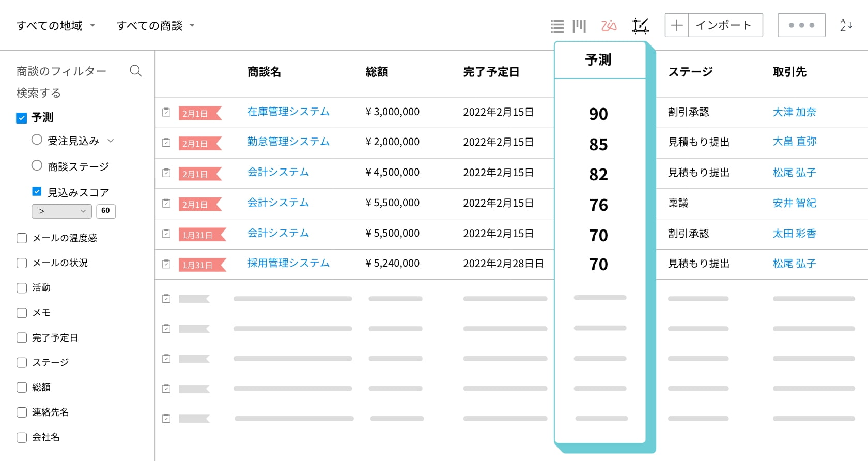
Task: Select the 受注見込み radio option
Action: point(37,140)
